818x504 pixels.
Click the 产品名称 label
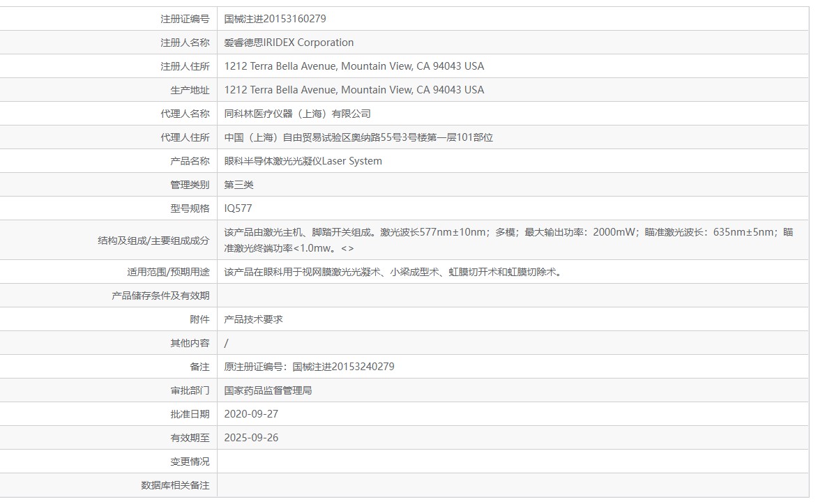point(190,161)
